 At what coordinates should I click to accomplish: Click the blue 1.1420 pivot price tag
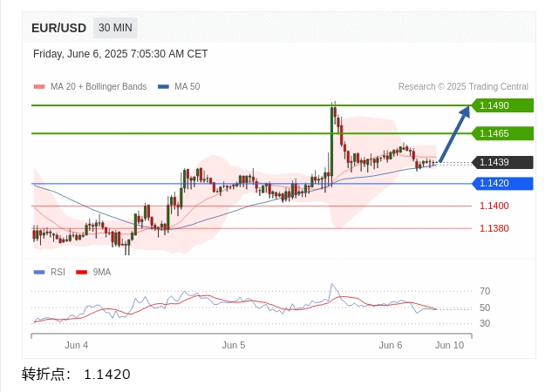click(502, 183)
